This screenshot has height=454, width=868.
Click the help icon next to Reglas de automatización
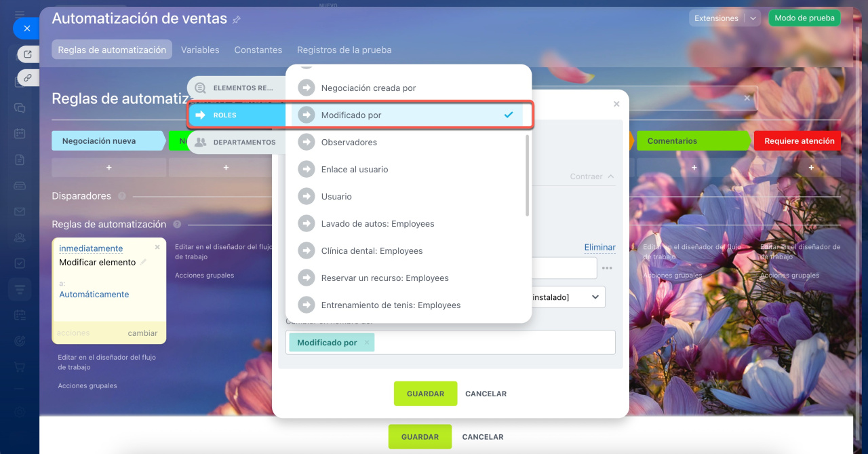pyautogui.click(x=177, y=225)
